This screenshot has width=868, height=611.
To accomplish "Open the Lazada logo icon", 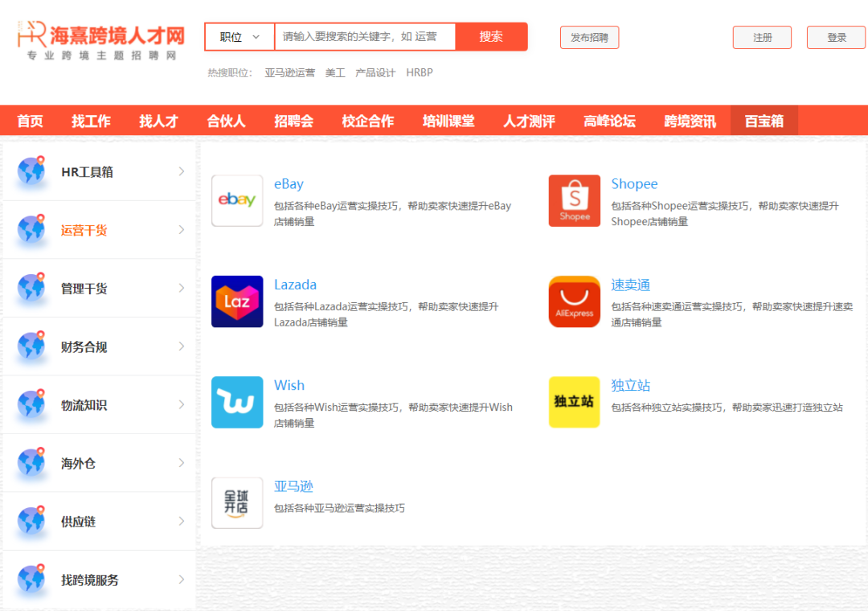I will pyautogui.click(x=237, y=301).
